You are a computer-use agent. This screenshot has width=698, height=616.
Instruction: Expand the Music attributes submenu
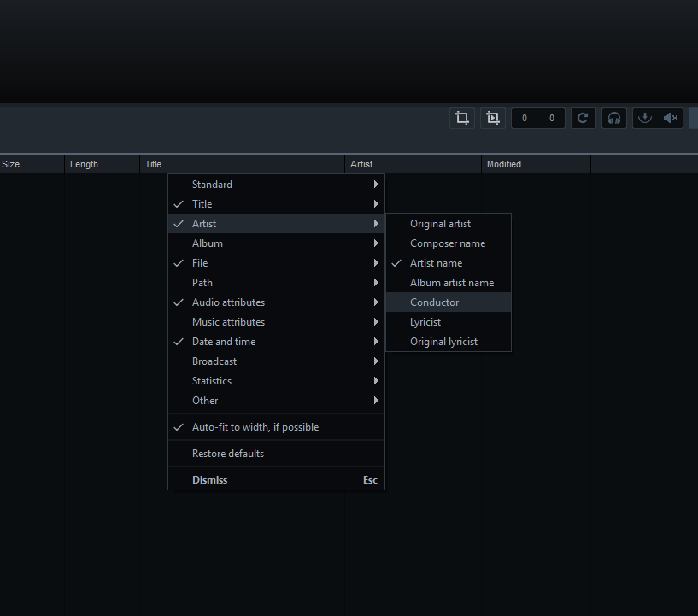[x=228, y=322]
